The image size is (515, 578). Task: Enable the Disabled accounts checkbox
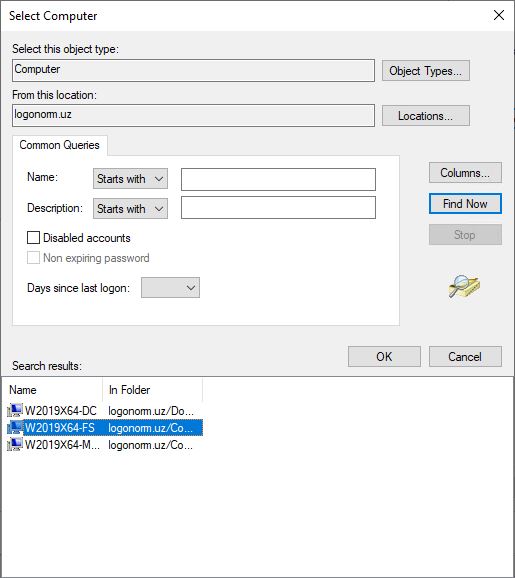tap(33, 238)
